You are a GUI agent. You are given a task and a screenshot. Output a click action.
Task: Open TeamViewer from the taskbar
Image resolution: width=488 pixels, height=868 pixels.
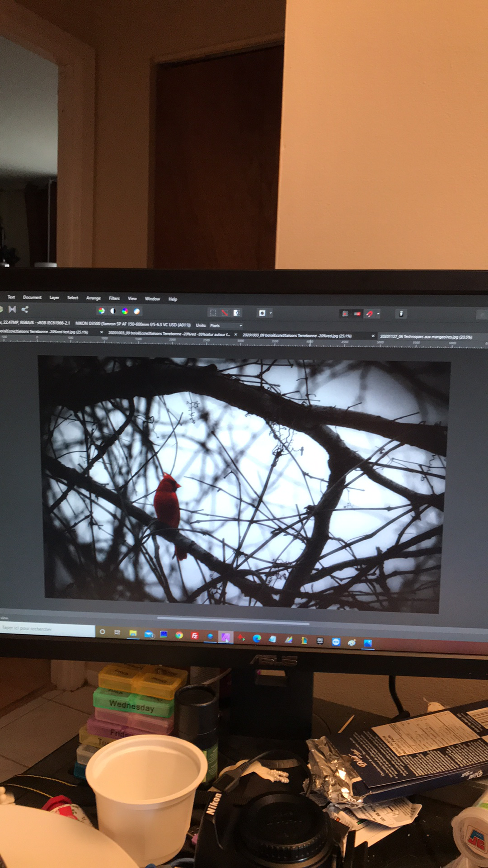[336, 642]
